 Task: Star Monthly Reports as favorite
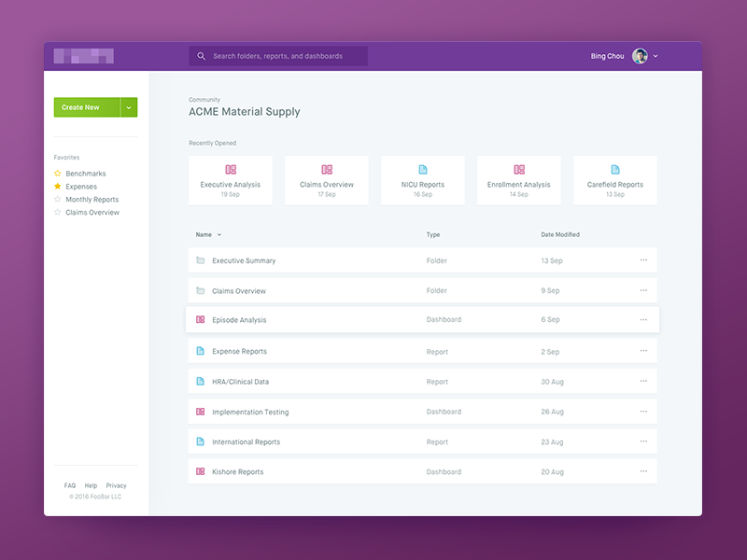click(x=58, y=200)
